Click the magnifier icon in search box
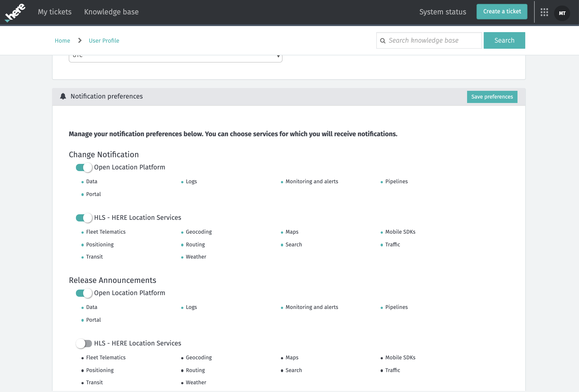 coord(383,41)
